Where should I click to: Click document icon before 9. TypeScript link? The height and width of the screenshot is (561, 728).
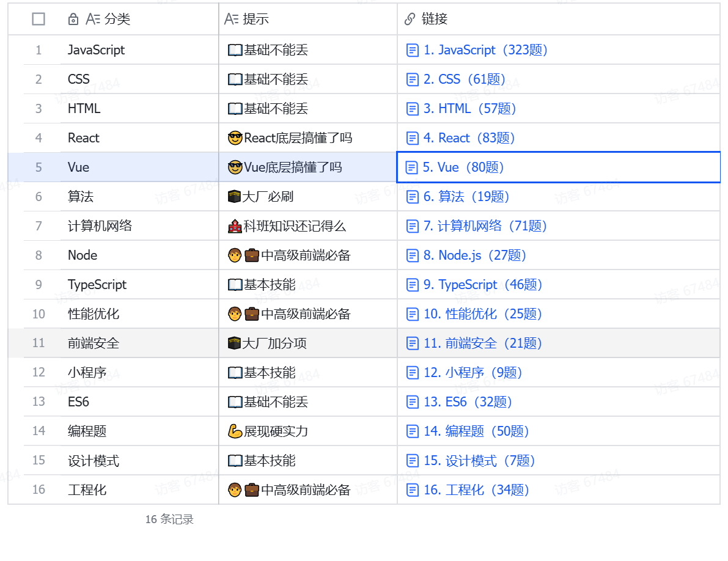pos(412,284)
